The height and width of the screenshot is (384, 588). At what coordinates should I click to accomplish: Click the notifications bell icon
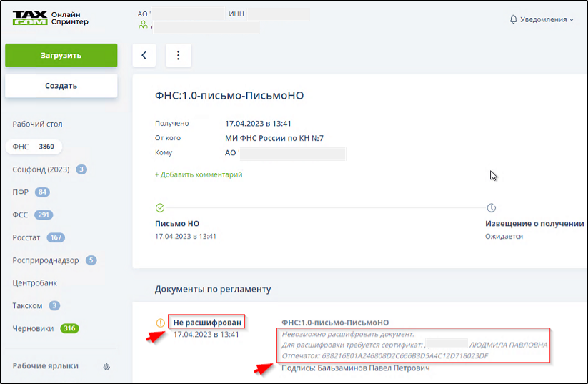[513, 19]
